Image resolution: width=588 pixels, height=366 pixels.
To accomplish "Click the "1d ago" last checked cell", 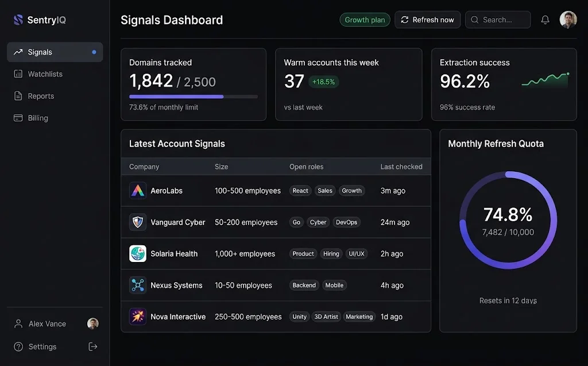I will [392, 317].
